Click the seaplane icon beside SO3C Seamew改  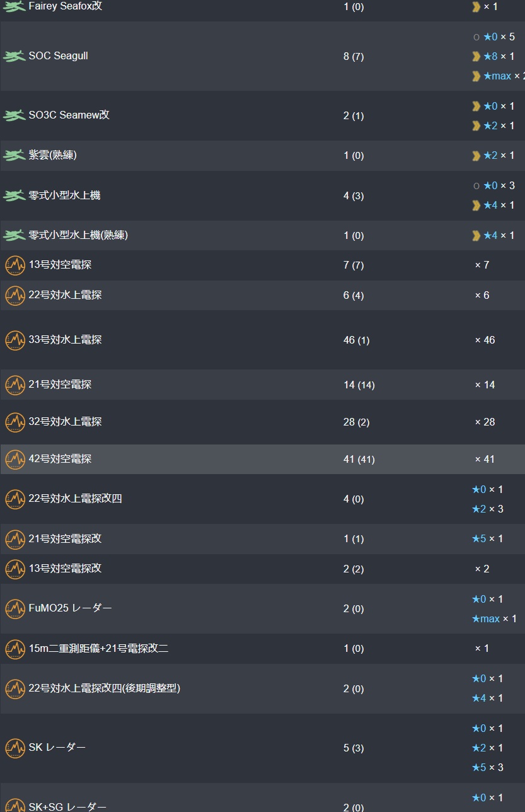[x=14, y=115]
